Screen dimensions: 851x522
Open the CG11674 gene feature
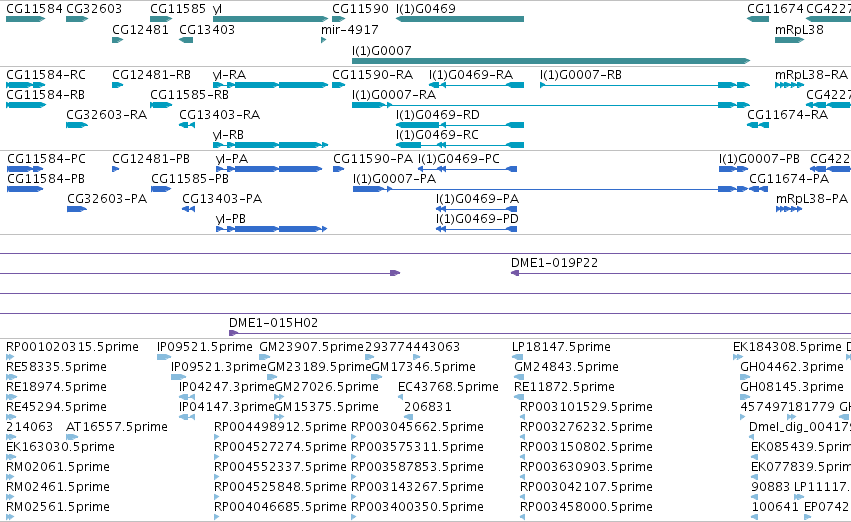[x=758, y=19]
